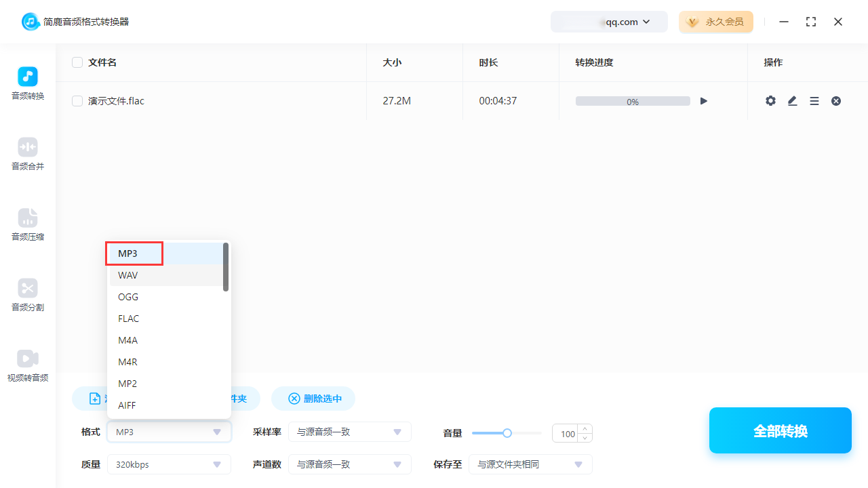The width and height of the screenshot is (868, 488).
Task: Open the file details list icon
Action: pyautogui.click(x=814, y=100)
